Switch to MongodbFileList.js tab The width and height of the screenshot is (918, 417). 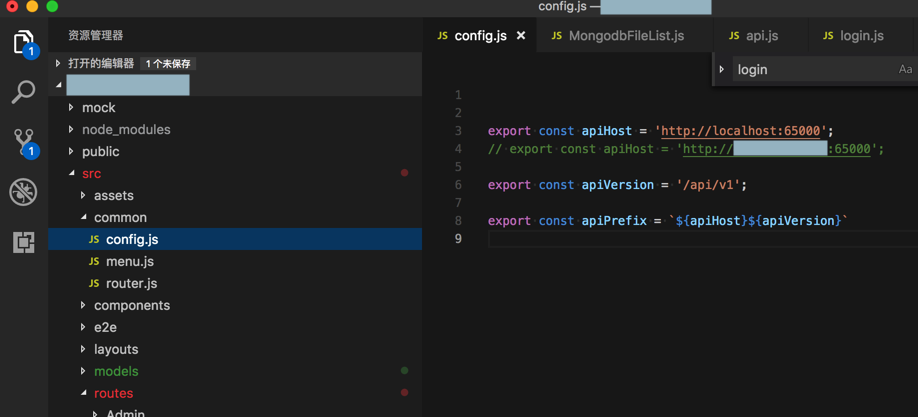(x=626, y=36)
